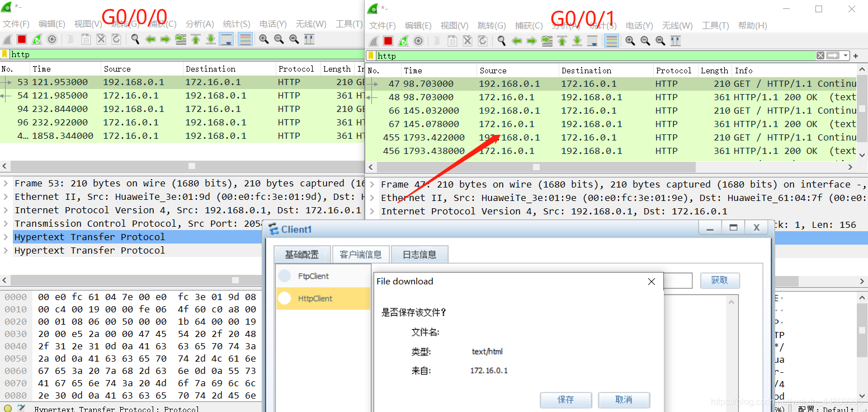Open 统计(S) menu in G0/0/0 window
868x412 pixels.
click(x=237, y=24)
